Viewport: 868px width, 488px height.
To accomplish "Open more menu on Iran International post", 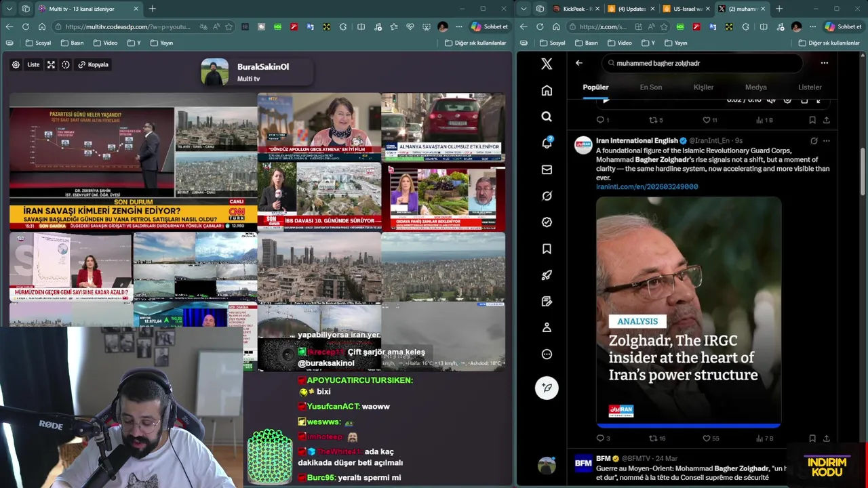I will coord(826,141).
